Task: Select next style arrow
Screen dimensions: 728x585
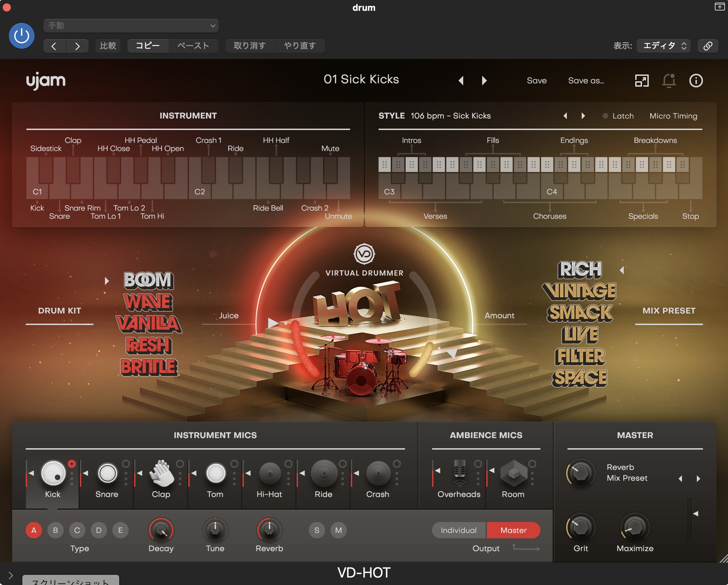Action: tap(583, 116)
